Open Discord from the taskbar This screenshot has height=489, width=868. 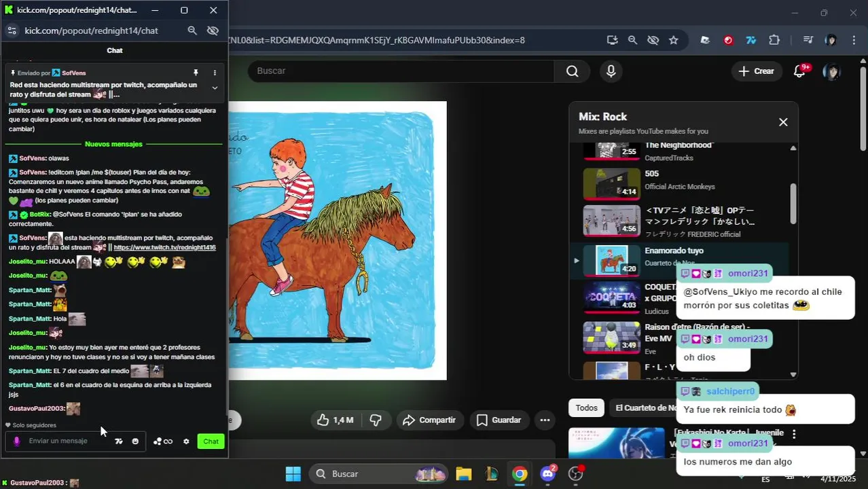pos(547,474)
